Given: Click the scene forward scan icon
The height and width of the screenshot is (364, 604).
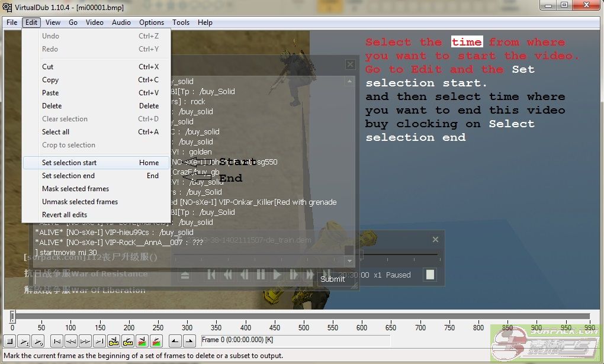Looking at the screenshot, I should point(156,340).
